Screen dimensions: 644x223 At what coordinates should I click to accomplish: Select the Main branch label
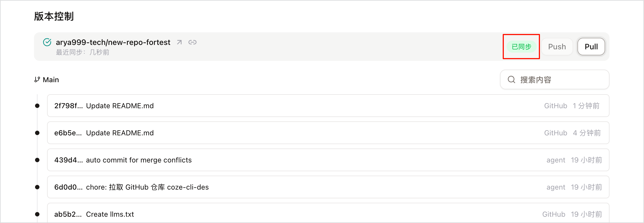[51, 80]
